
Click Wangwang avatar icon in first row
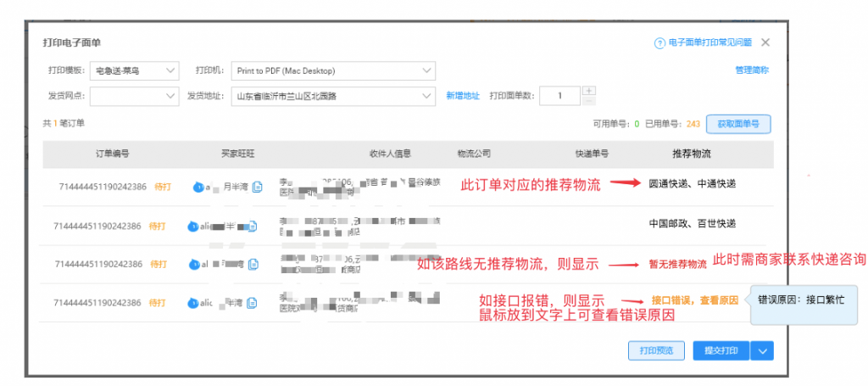tap(199, 187)
